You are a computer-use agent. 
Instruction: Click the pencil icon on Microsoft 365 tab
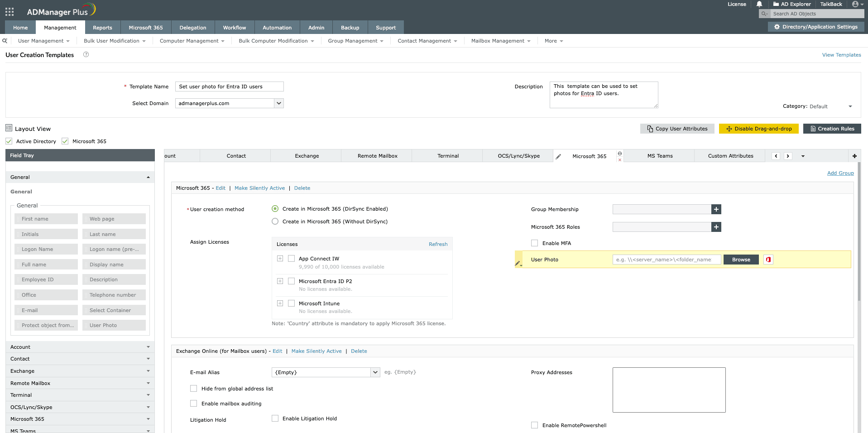[558, 156]
